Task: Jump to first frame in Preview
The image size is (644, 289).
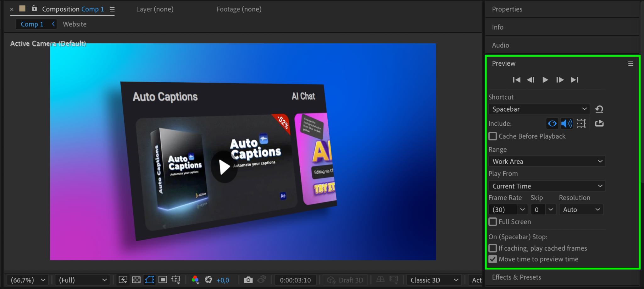Action: pyautogui.click(x=516, y=80)
